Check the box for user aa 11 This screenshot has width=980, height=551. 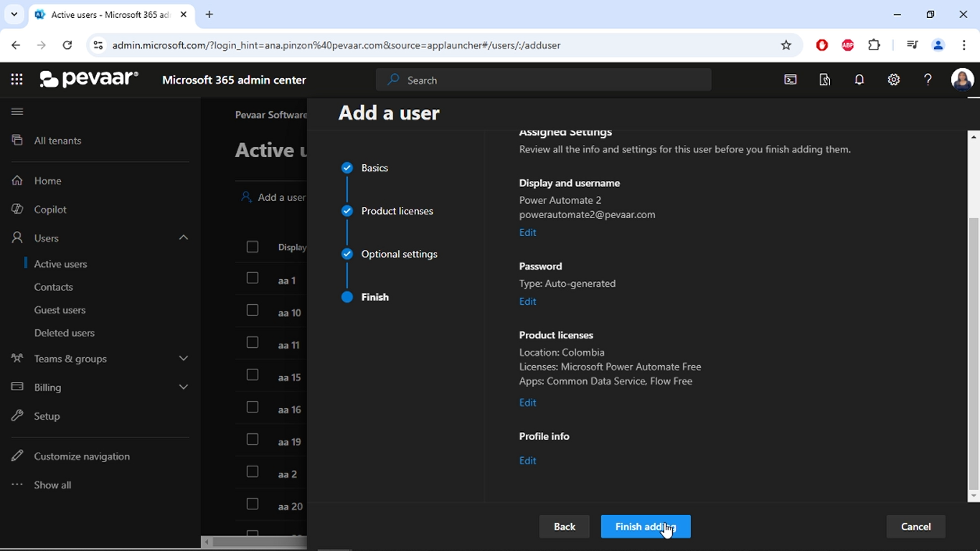click(253, 342)
